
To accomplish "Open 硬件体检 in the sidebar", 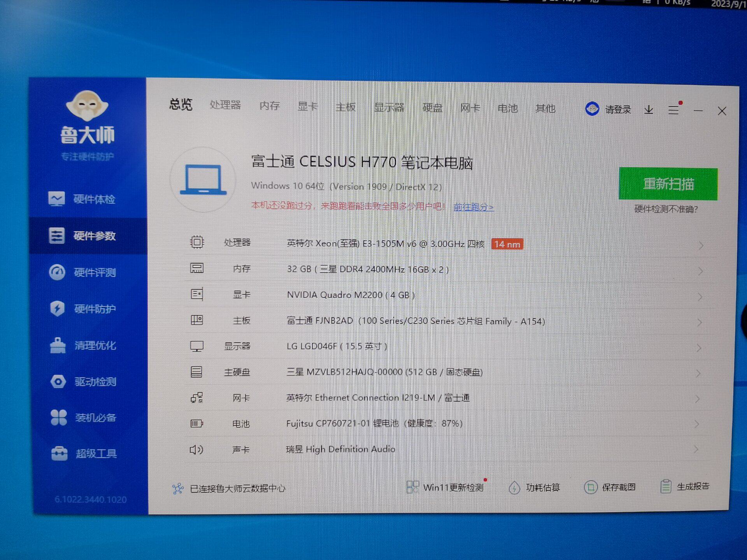I will point(94,199).
